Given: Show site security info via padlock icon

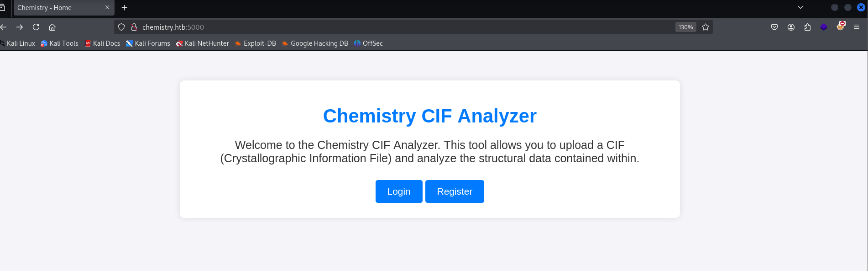Looking at the screenshot, I should coord(134,27).
